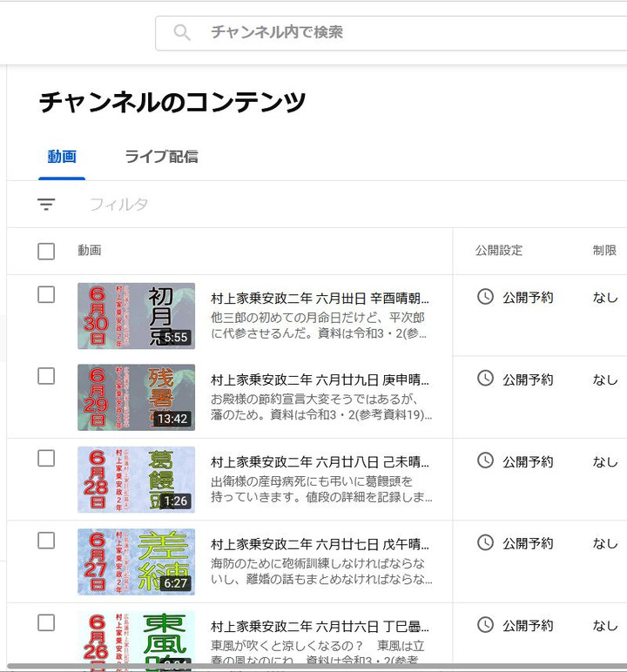Click scheduled clock icon for 六月卅日 video
Image resolution: width=627 pixels, height=672 pixels.
pyautogui.click(x=485, y=297)
